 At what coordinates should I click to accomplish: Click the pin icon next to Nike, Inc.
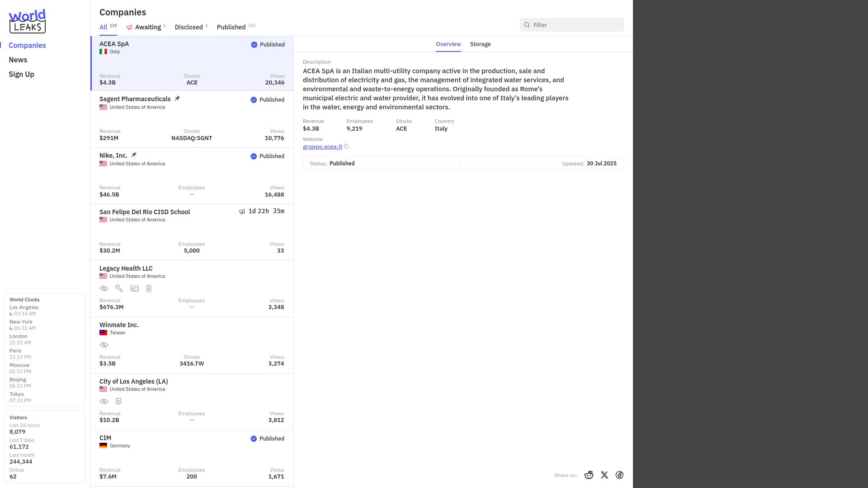click(134, 155)
